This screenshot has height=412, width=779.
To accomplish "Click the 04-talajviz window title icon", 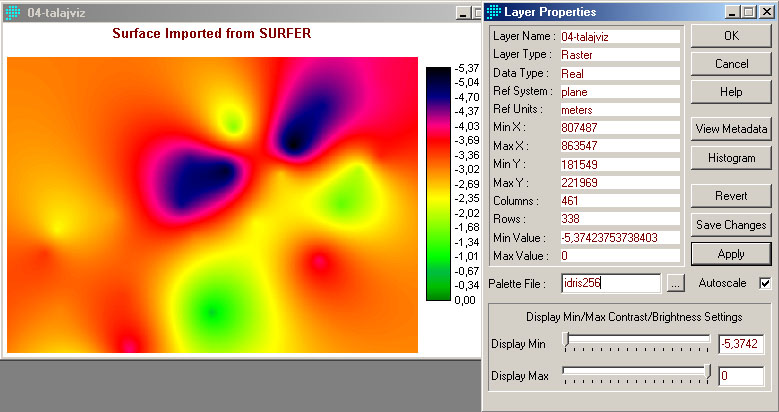I will click(13, 12).
